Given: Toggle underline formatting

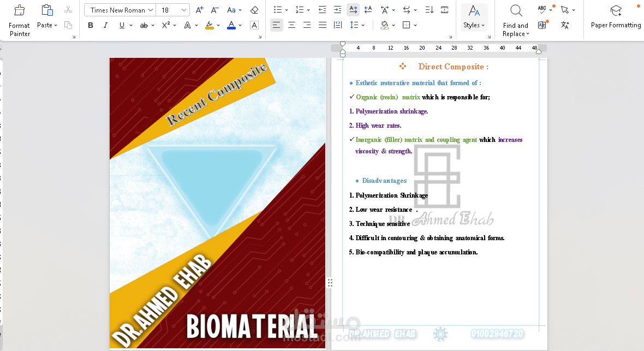Looking at the screenshot, I should pyautogui.click(x=122, y=25).
